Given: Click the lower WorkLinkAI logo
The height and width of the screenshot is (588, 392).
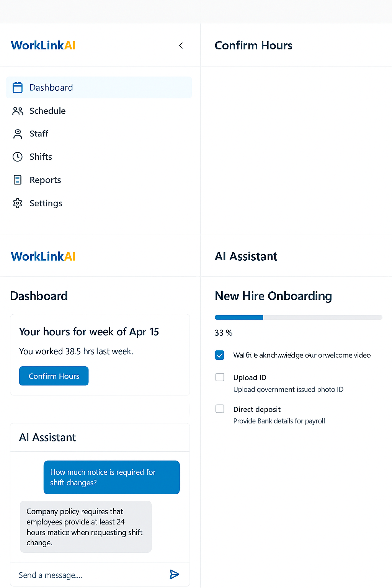Looking at the screenshot, I should pos(43,256).
